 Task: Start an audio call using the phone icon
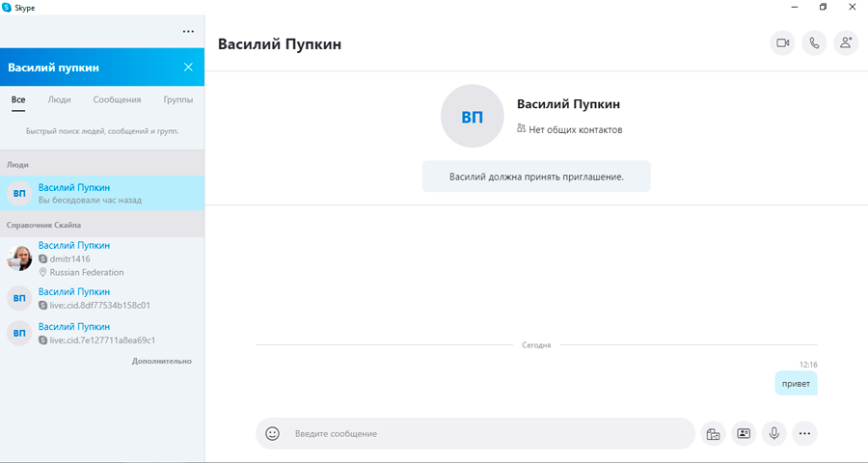pos(814,42)
